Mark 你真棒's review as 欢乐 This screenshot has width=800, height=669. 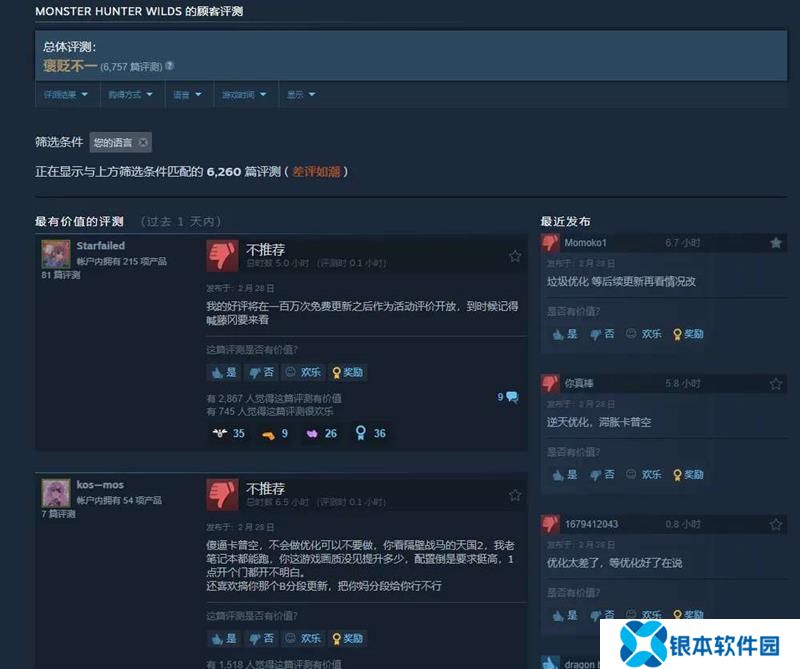[x=644, y=475]
